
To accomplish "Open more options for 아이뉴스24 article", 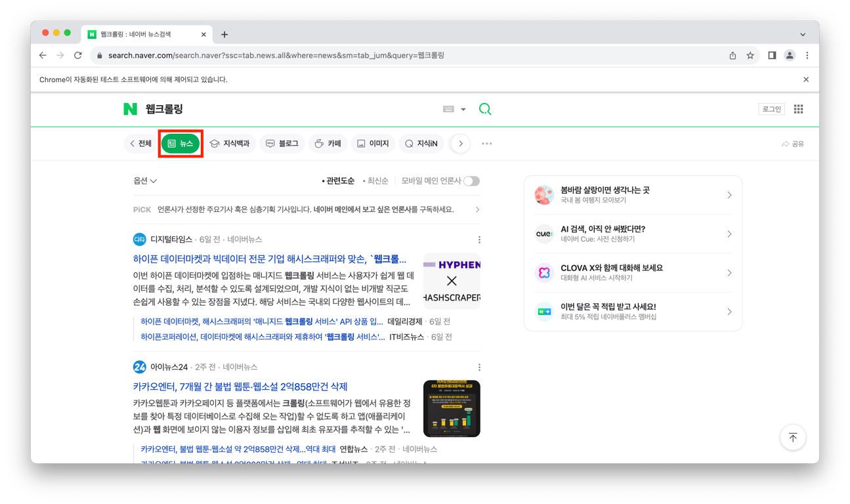I will [479, 367].
